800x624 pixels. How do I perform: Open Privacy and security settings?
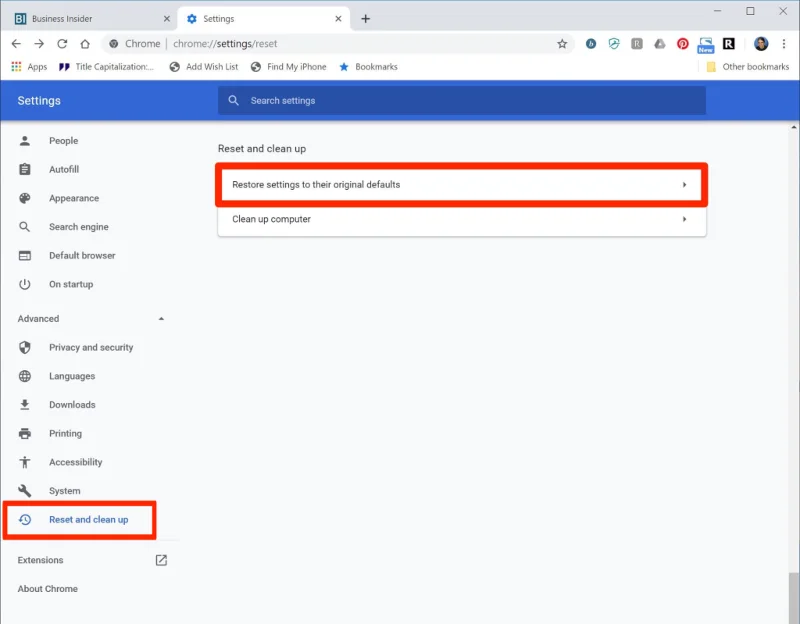91,347
